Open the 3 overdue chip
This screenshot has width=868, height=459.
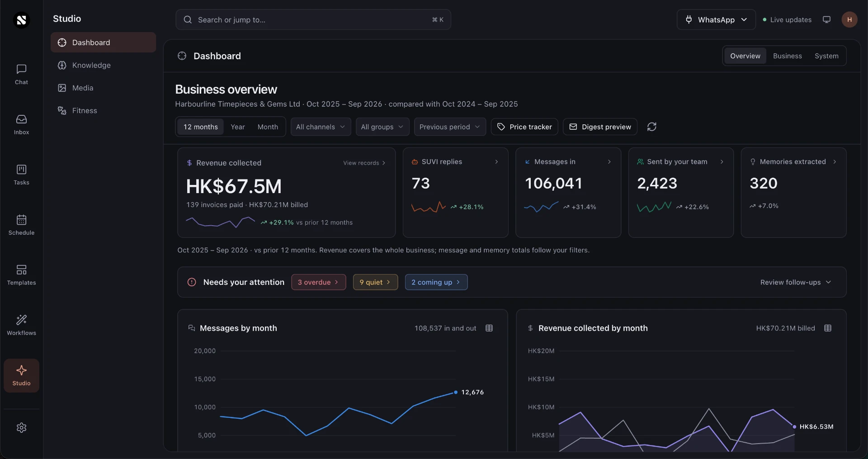point(318,282)
